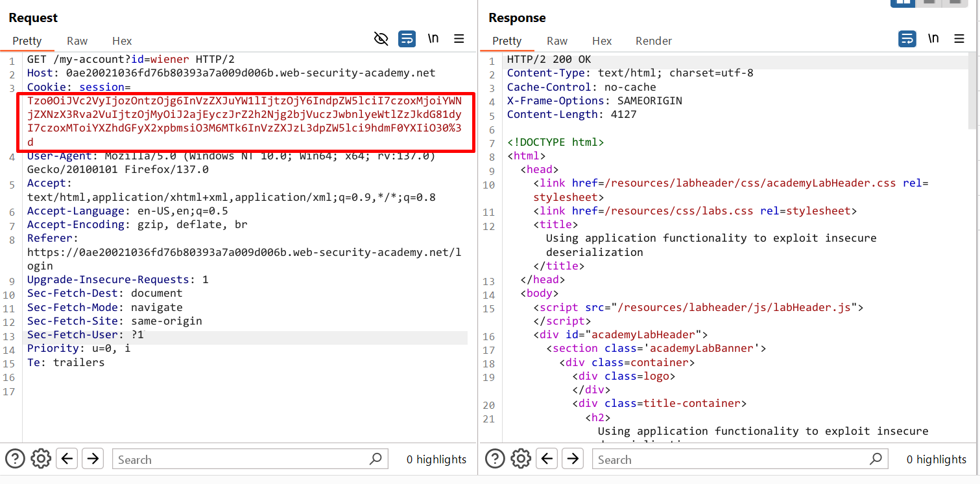Screen dimensions: 980x484
Task: Click the Request search input field
Action: click(x=240, y=459)
